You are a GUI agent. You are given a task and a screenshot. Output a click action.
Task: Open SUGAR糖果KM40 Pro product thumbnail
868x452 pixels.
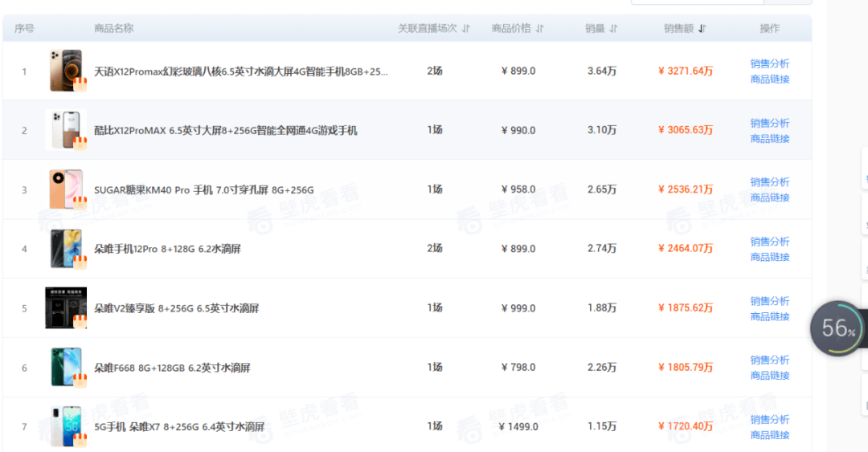[x=66, y=189]
